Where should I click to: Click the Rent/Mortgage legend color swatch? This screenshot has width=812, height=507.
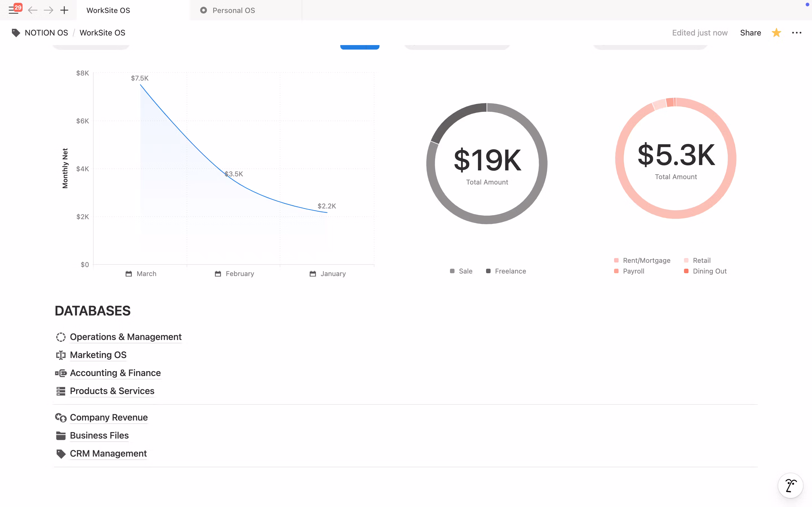click(616, 261)
